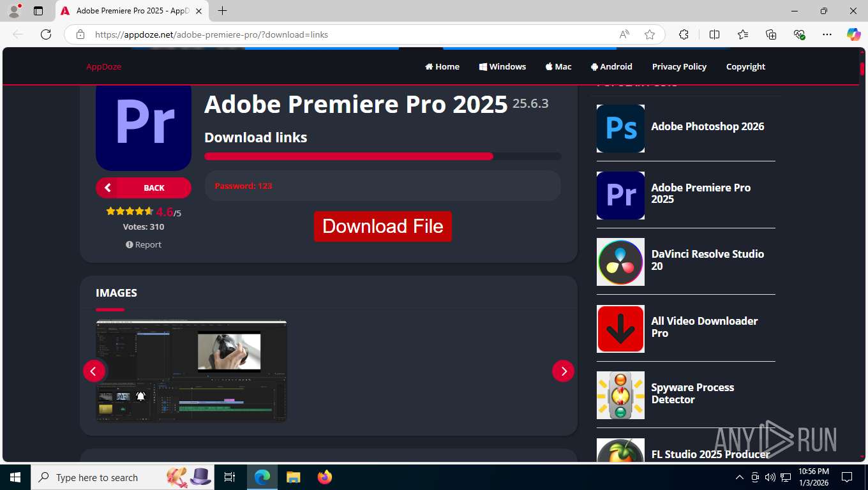
Task: Add this page to favorites star
Action: pos(650,34)
